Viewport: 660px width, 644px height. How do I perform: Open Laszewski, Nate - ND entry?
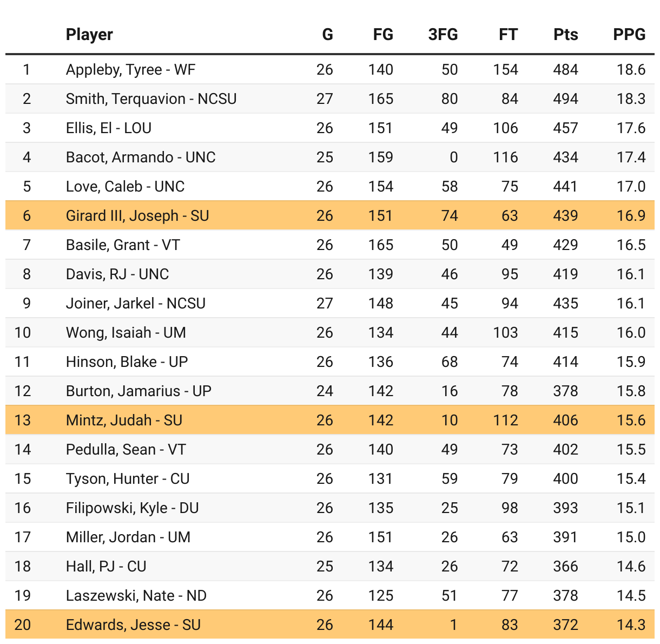136,596
